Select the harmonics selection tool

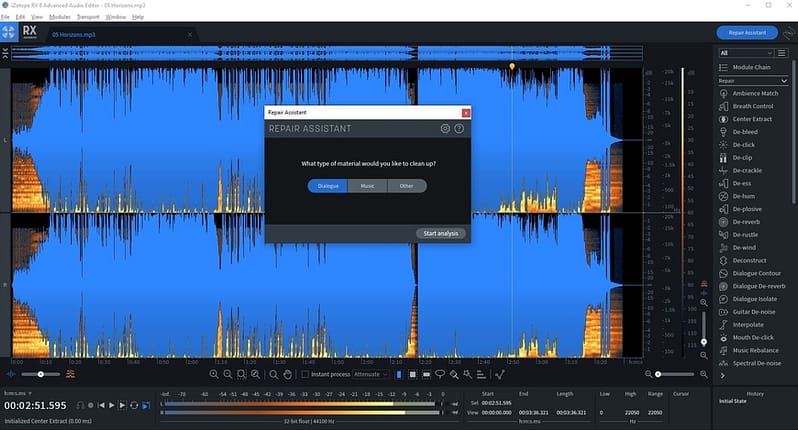(x=481, y=375)
